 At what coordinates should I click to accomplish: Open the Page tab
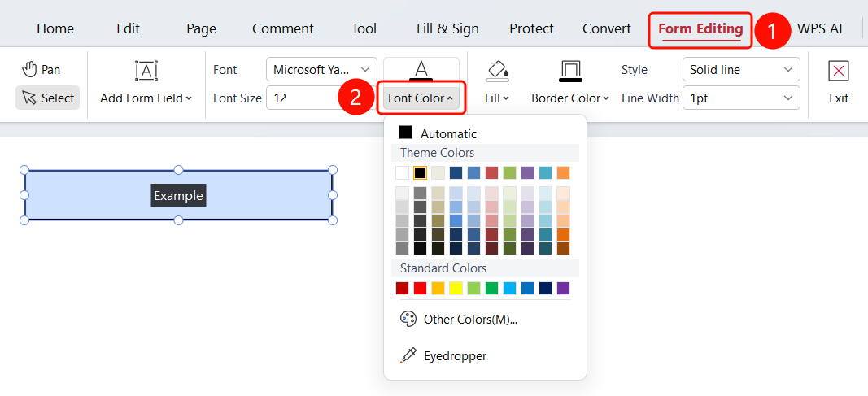202,28
